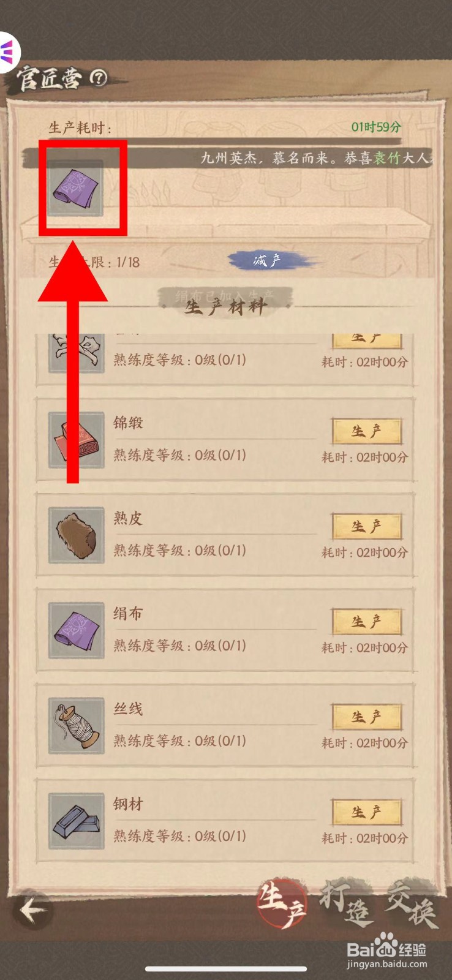
Task: Switch to the 生产 bottom tab
Action: click(282, 905)
